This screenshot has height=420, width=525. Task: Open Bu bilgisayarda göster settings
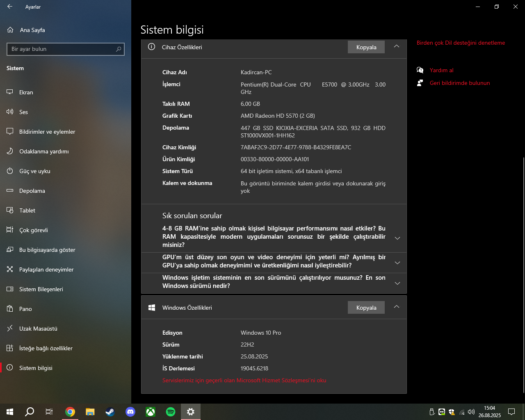66,250
